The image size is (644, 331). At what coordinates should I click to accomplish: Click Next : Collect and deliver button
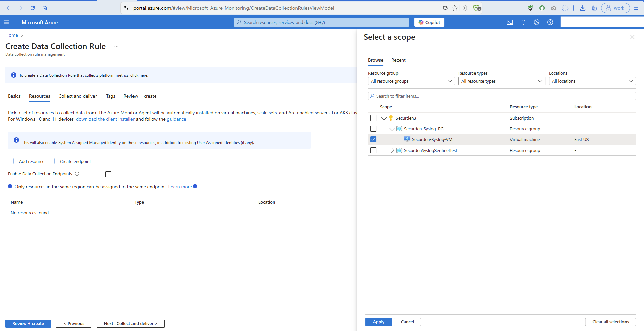(130, 323)
